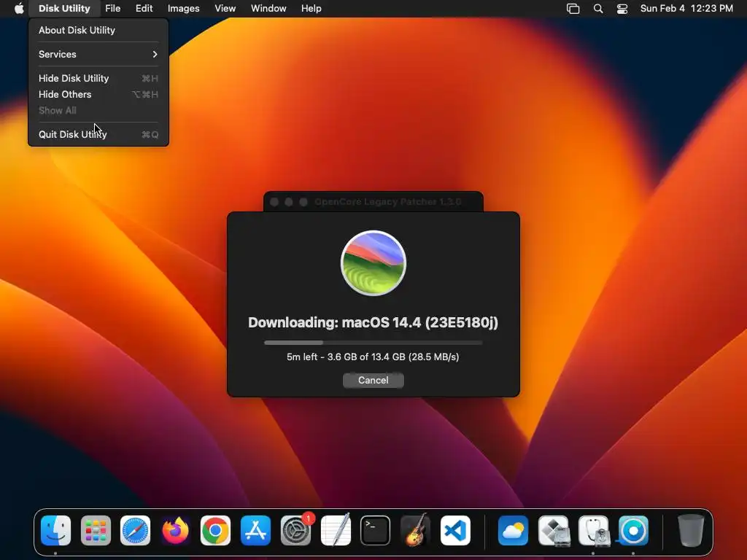Click the download progress bar
Image resolution: width=747 pixels, height=560 pixels.
click(373, 343)
